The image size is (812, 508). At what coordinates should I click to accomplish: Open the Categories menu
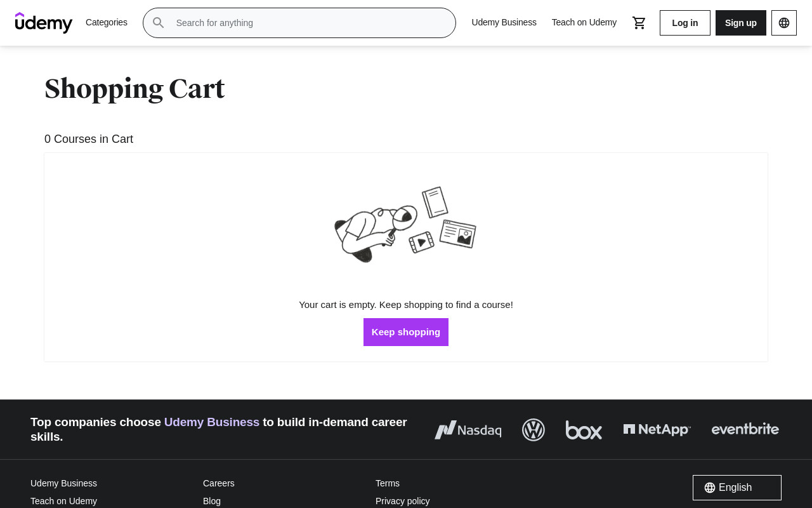tap(107, 23)
